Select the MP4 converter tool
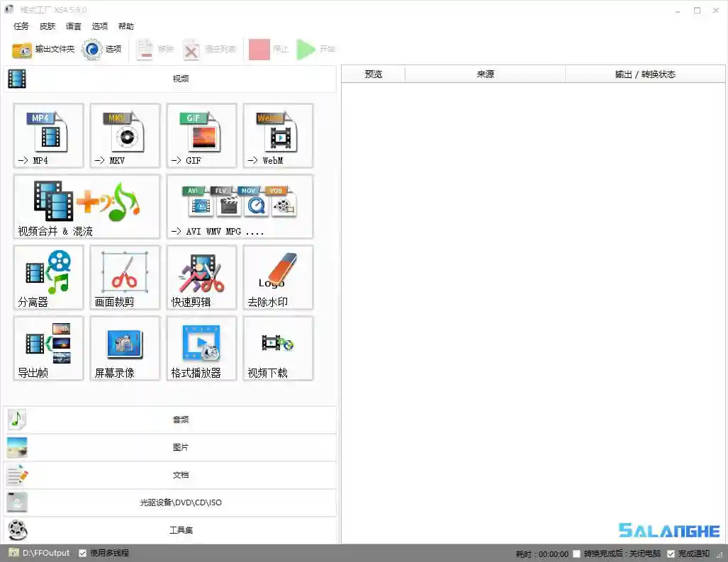This screenshot has width=728, height=562. (47, 135)
